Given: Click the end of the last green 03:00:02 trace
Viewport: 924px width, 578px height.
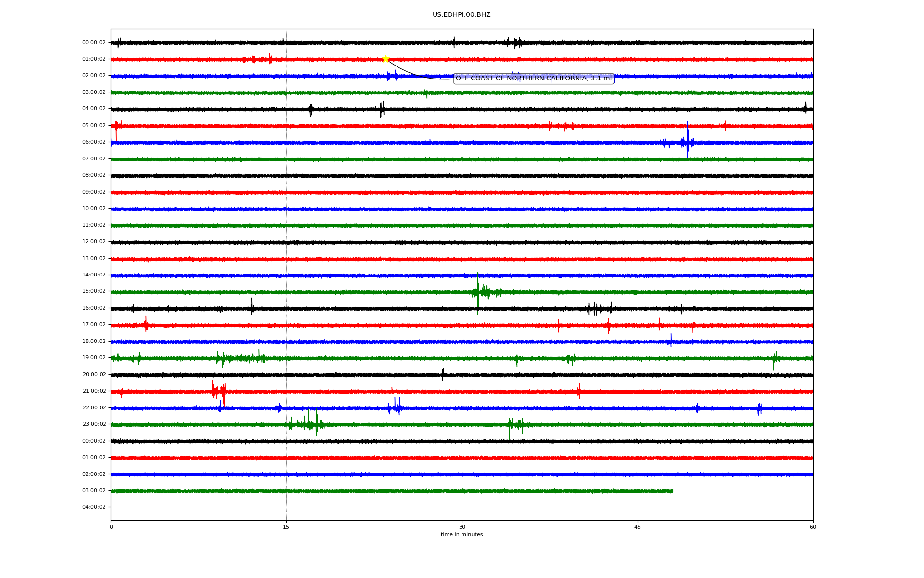Looking at the screenshot, I should [672, 491].
